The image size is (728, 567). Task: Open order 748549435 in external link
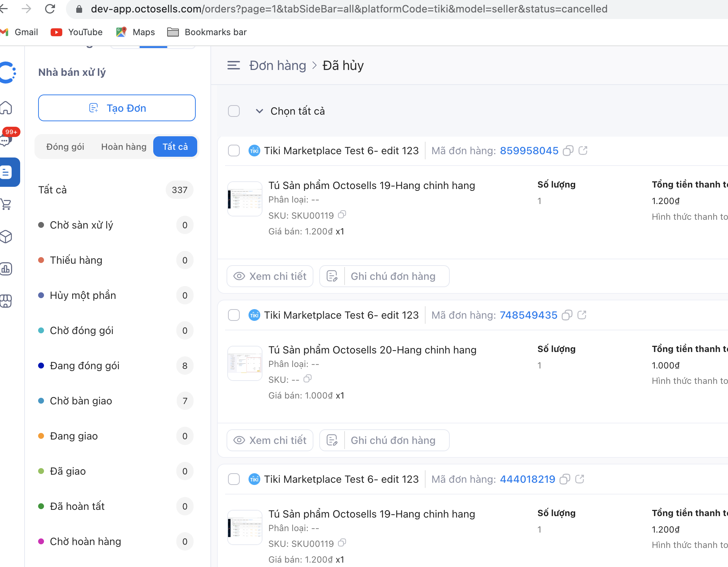(x=582, y=315)
